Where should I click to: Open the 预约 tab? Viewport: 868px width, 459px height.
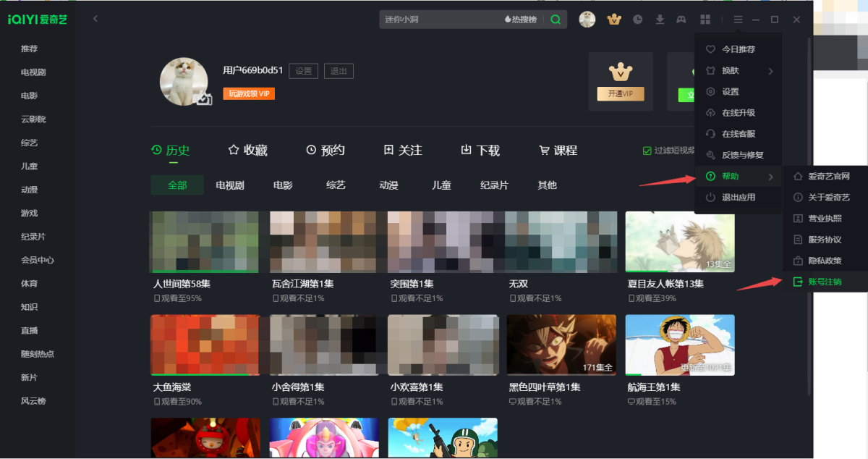coord(325,150)
